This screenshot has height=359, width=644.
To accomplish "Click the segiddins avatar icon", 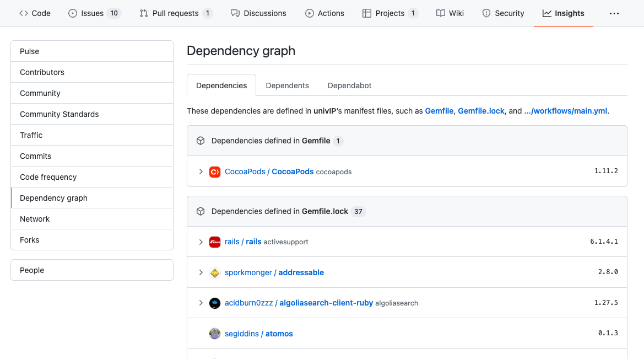I will [215, 334].
